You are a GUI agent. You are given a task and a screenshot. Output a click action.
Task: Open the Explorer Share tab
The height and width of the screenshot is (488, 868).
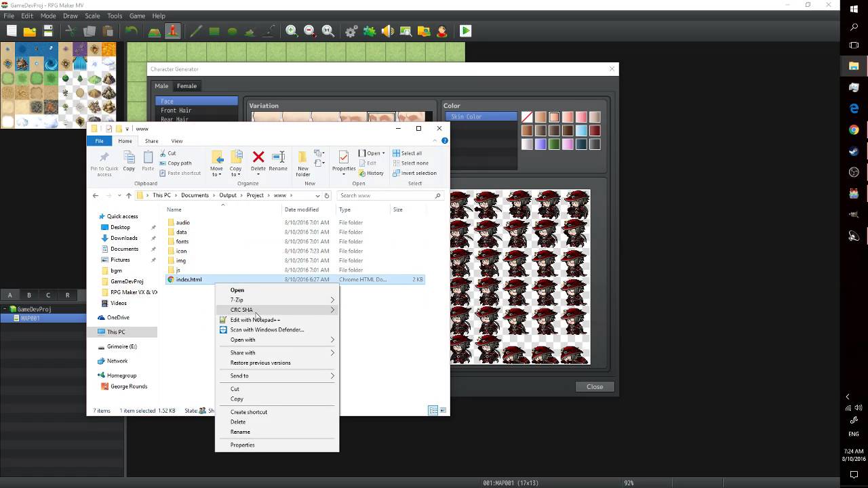tap(151, 141)
